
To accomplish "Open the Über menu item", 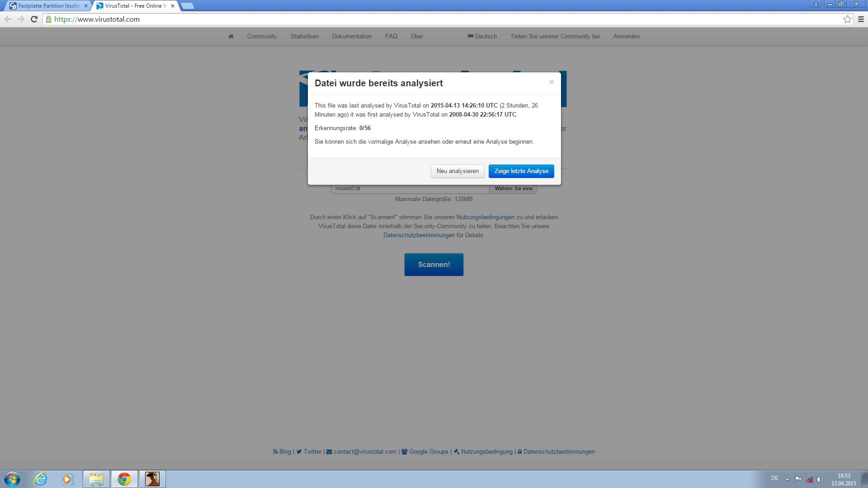I will click(x=417, y=36).
